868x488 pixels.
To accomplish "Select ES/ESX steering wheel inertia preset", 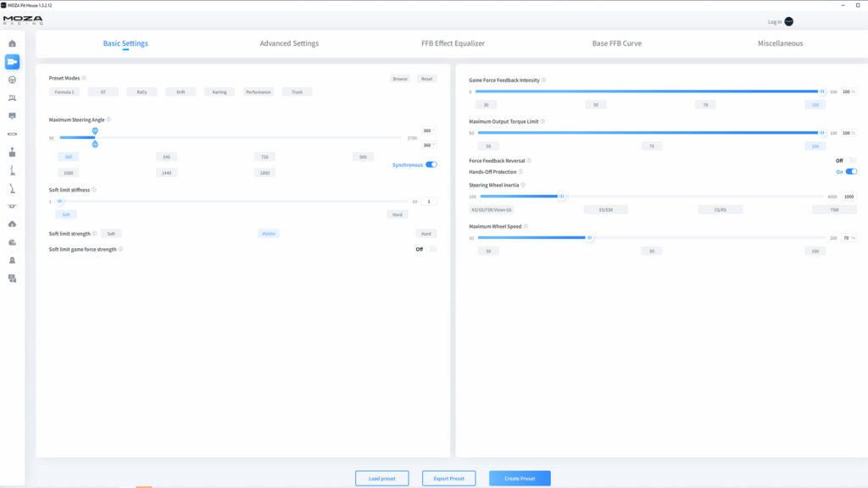I will 606,210.
